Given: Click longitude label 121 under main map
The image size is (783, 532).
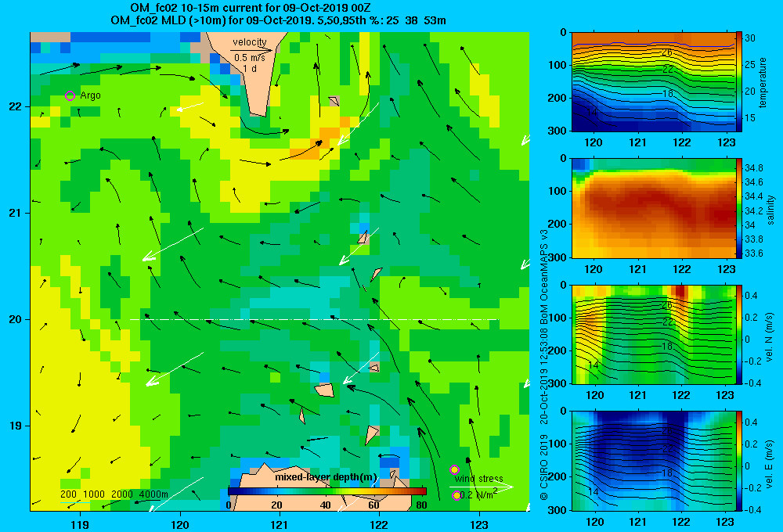Looking at the screenshot, I should click(x=280, y=524).
